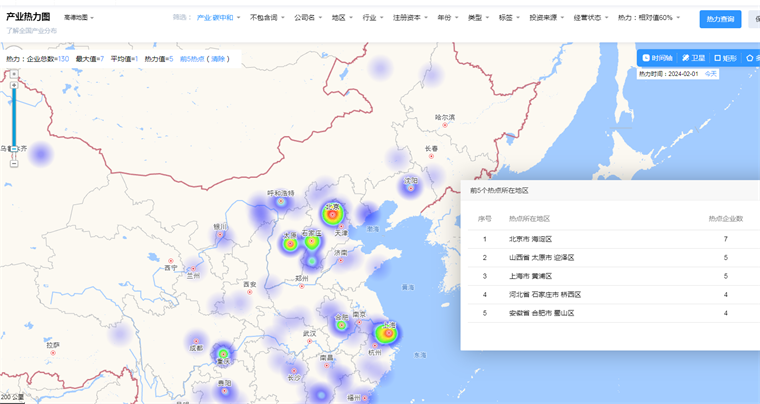Click the 重庆 heat hotspot on map
This screenshot has width=760, height=404.
pyautogui.click(x=223, y=354)
